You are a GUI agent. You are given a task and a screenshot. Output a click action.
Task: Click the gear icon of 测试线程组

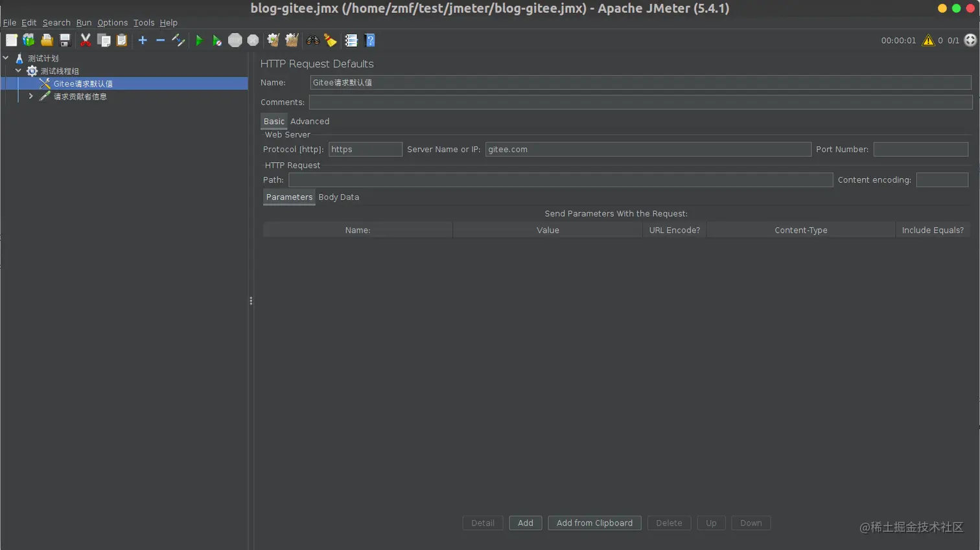(32, 71)
